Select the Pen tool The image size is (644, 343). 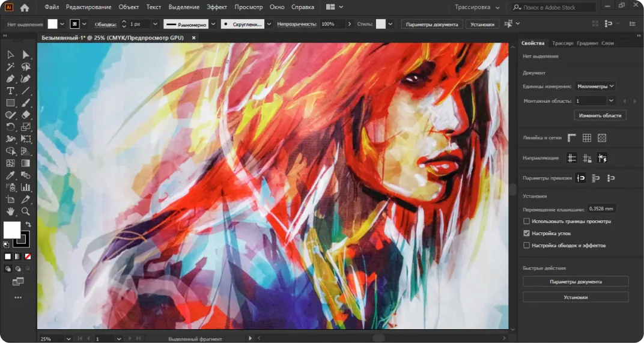point(10,79)
